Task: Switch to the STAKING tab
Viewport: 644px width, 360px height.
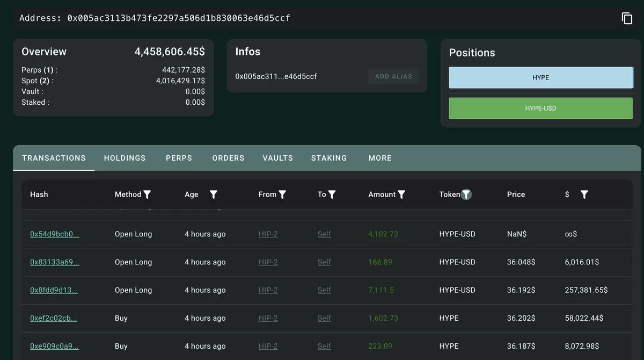Action: [x=329, y=158]
